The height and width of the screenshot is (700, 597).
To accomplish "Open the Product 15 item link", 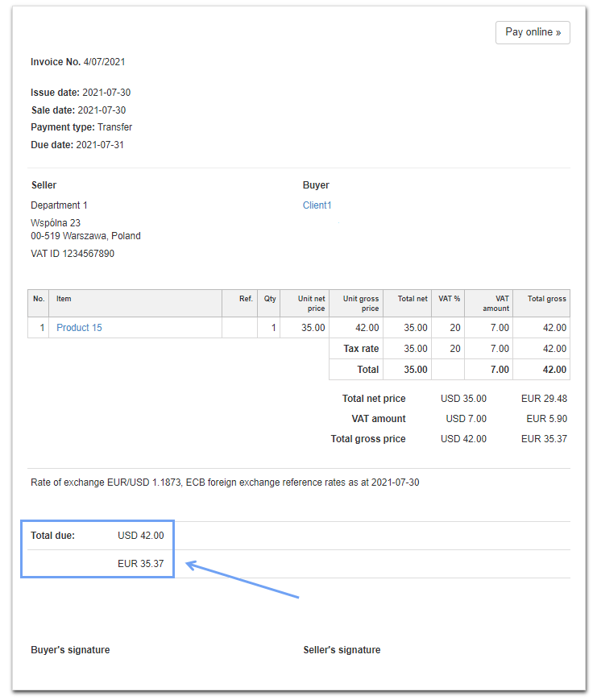I will (78, 327).
